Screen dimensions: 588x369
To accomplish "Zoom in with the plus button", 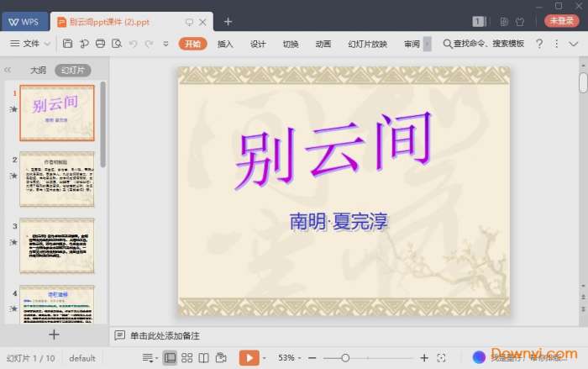I will click(x=424, y=358).
